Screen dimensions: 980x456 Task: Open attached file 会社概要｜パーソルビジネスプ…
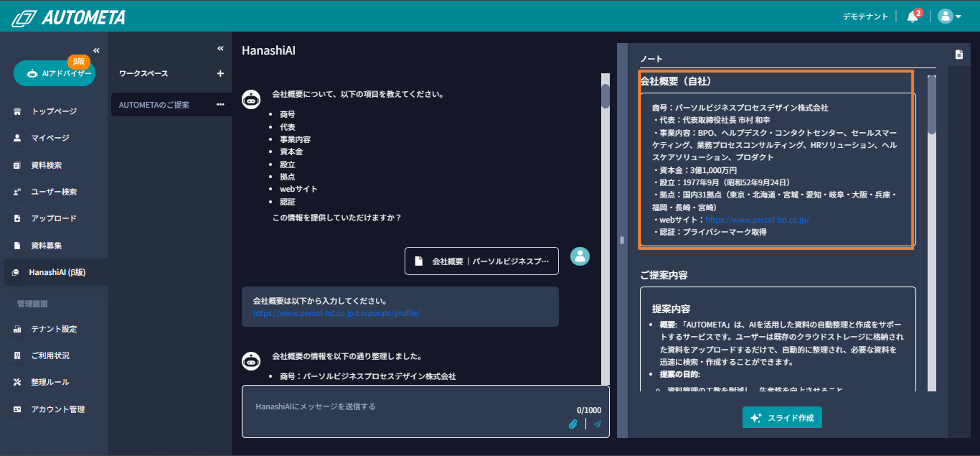pos(482,261)
